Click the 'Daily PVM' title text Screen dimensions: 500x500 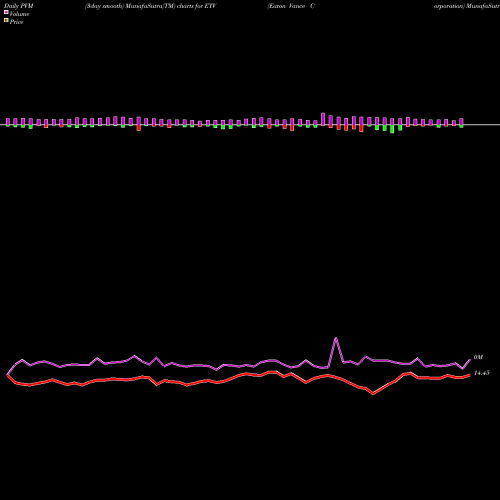pos(19,6)
